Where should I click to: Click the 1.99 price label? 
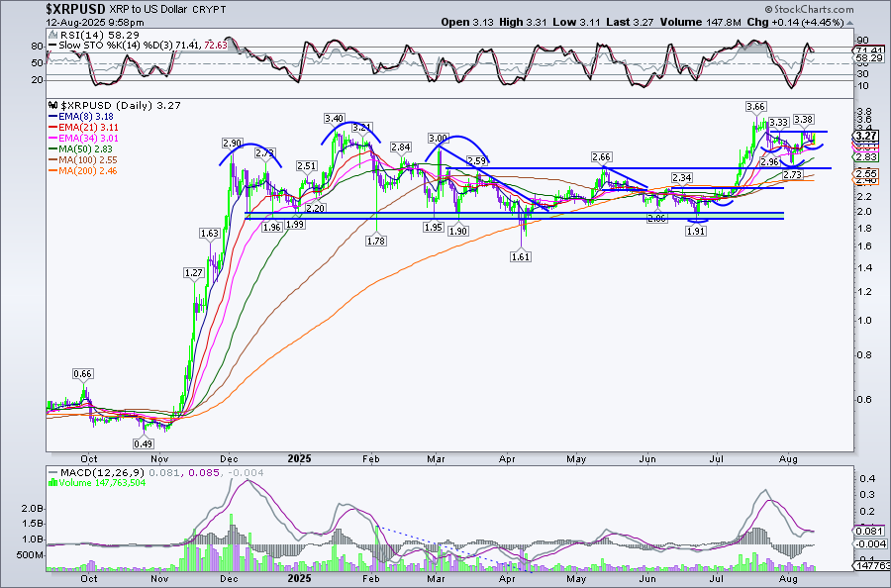(x=294, y=225)
